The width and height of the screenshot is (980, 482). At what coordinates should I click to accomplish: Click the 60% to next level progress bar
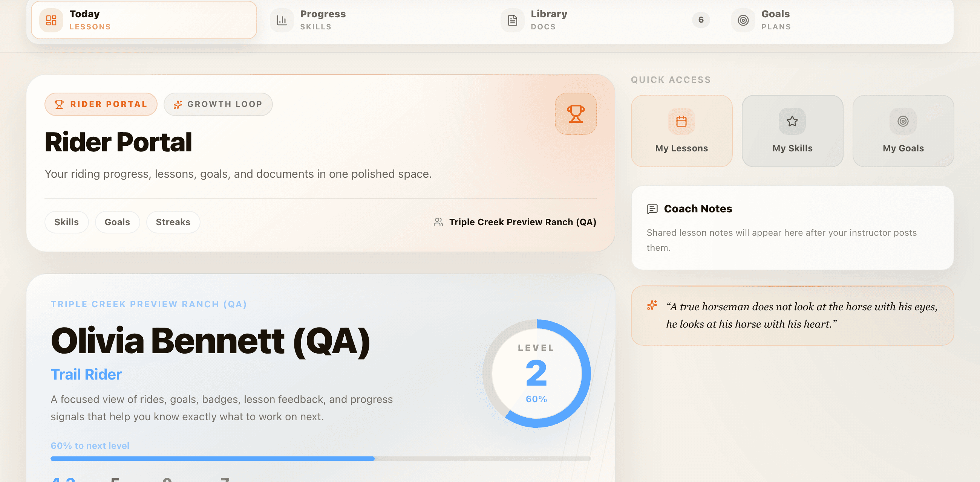coord(320,458)
